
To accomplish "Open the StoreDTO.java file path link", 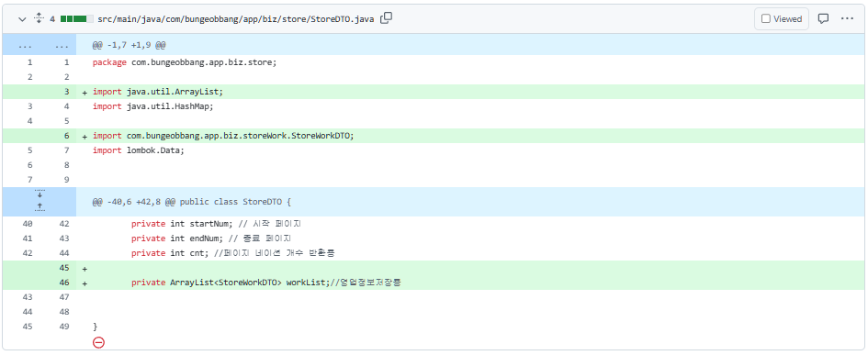I will pyautogui.click(x=236, y=18).
